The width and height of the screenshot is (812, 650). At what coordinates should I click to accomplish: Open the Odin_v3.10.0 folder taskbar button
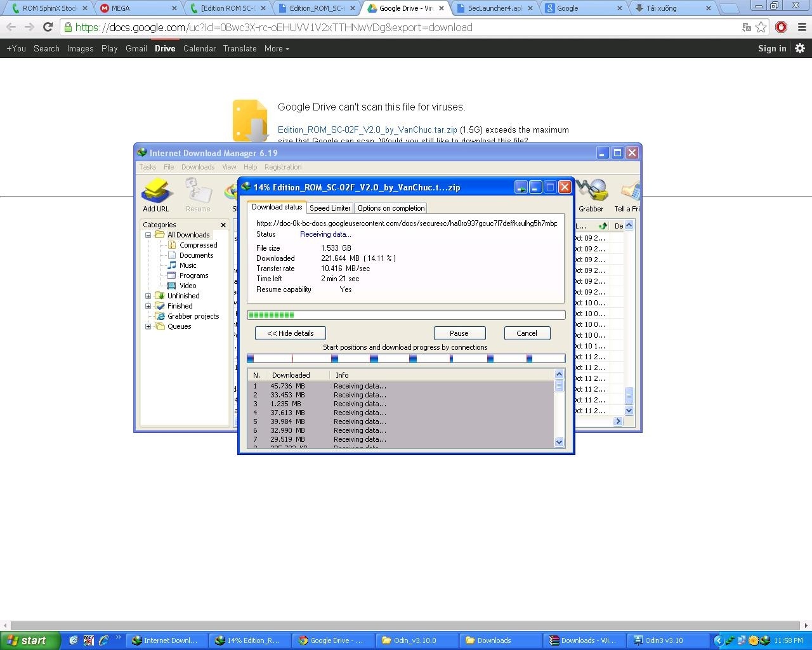[x=418, y=640]
